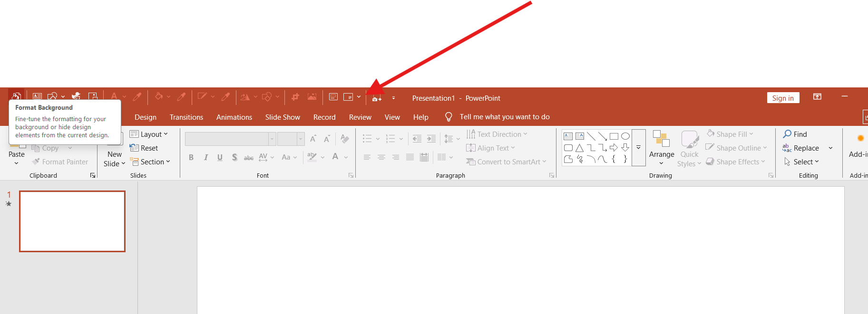Select slide 1 thumbnail

tap(72, 221)
